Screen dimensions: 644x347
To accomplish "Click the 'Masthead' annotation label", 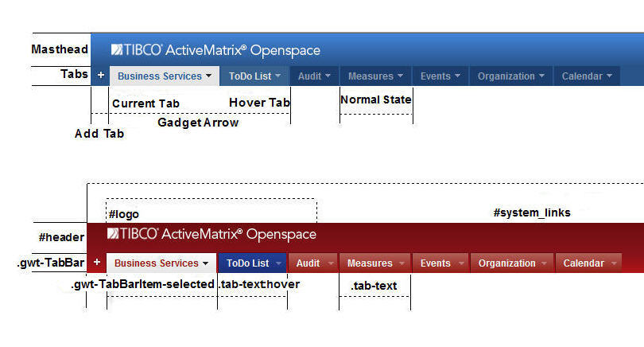I will click(x=60, y=49).
